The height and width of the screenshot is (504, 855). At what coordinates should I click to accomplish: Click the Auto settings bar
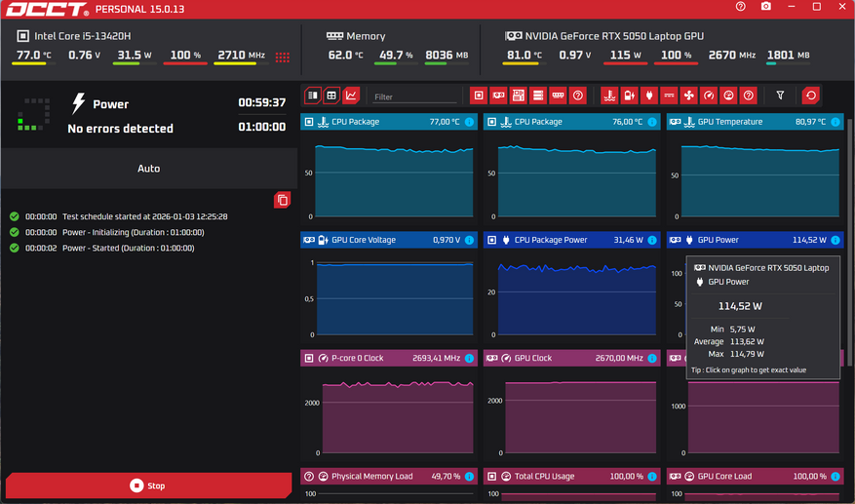(148, 169)
